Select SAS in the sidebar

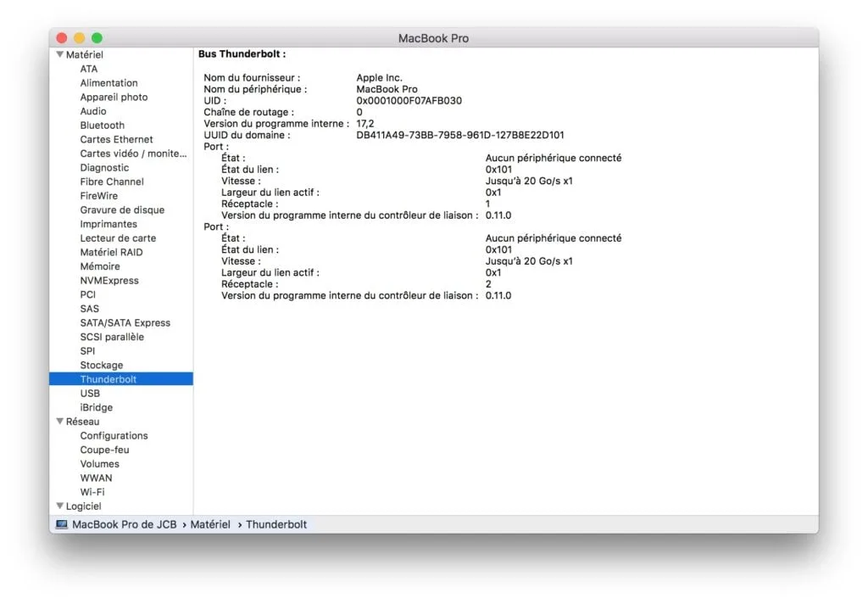coord(89,309)
